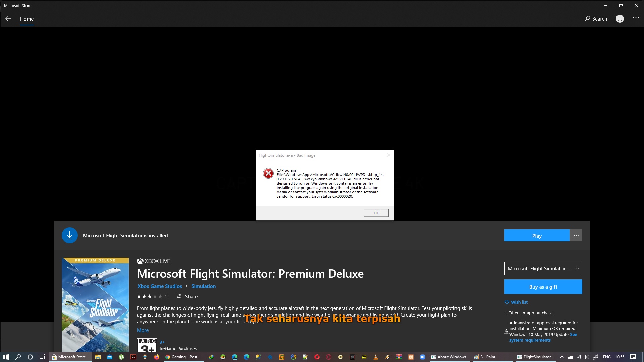Image resolution: width=644 pixels, height=362 pixels.
Task: Click the download status icon beside 'is installed'
Action: pos(70,236)
